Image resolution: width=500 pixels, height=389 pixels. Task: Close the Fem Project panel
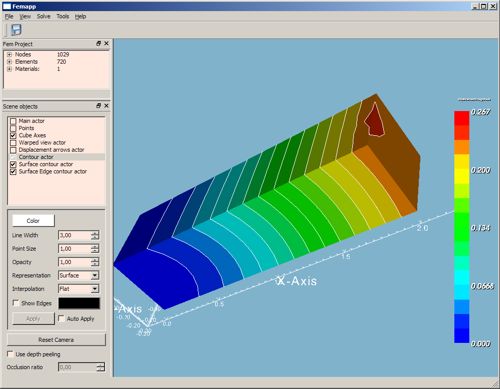(x=106, y=43)
